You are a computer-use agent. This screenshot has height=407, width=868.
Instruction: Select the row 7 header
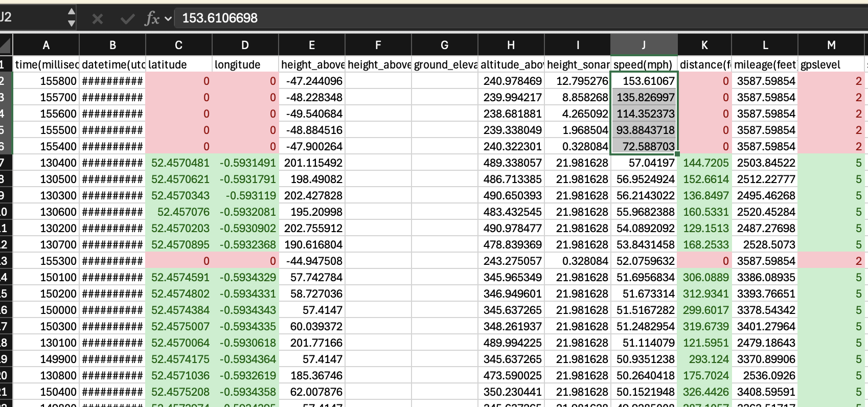click(x=4, y=163)
